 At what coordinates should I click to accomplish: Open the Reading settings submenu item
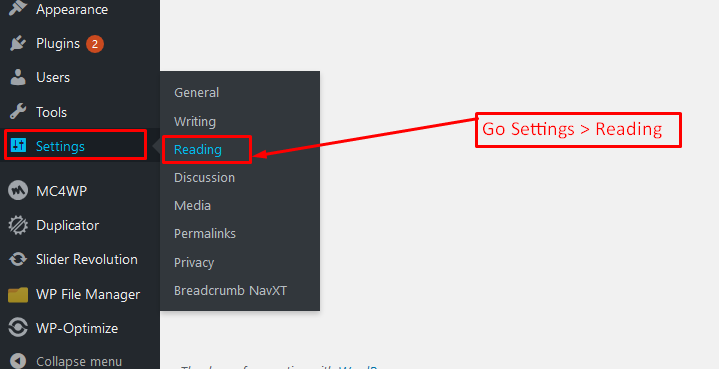tap(198, 149)
